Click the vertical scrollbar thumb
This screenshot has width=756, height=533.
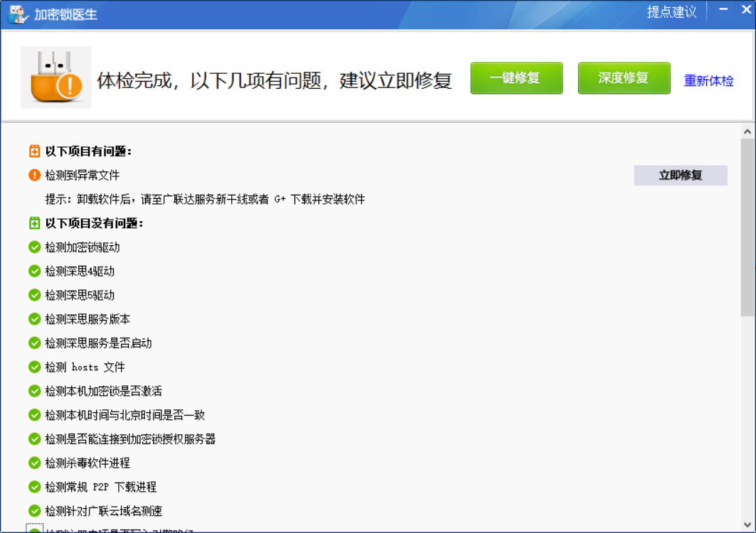point(747,227)
